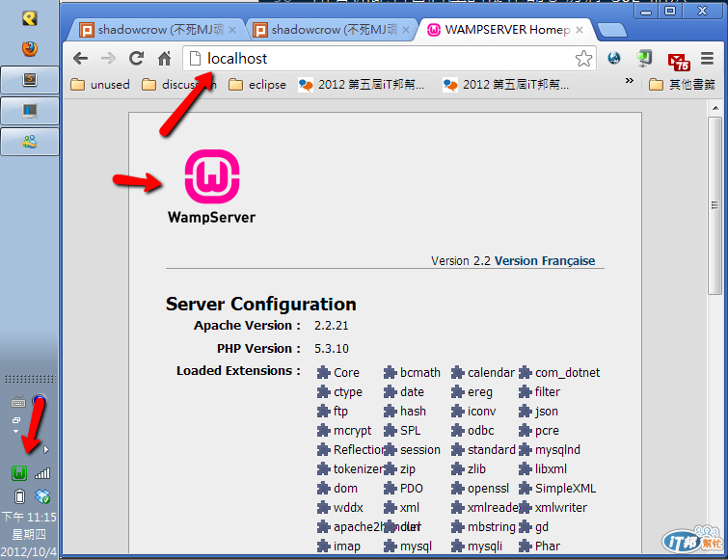728x560 pixels.
Task: Go back with the browser back arrow
Action: pos(81,59)
